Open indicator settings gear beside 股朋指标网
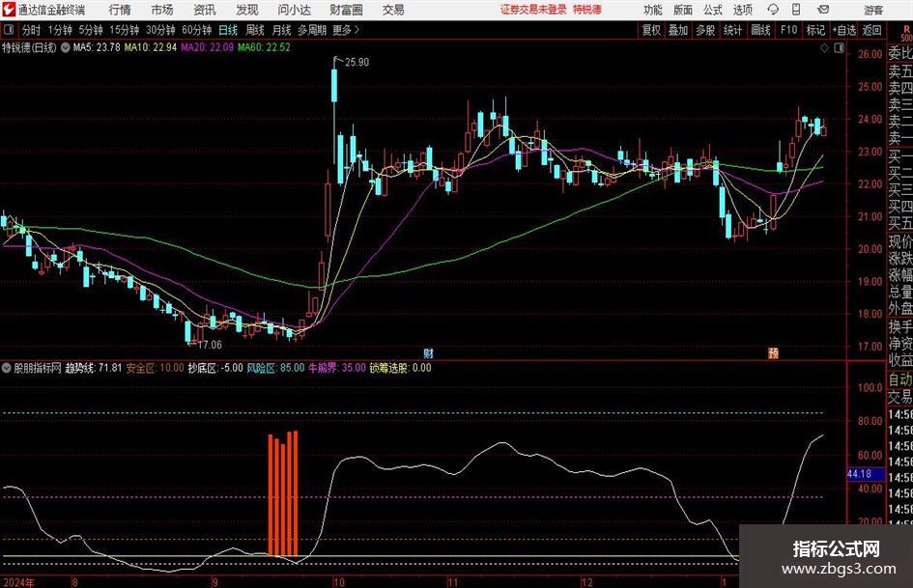Viewport: 913px width, 588px height. (7, 368)
